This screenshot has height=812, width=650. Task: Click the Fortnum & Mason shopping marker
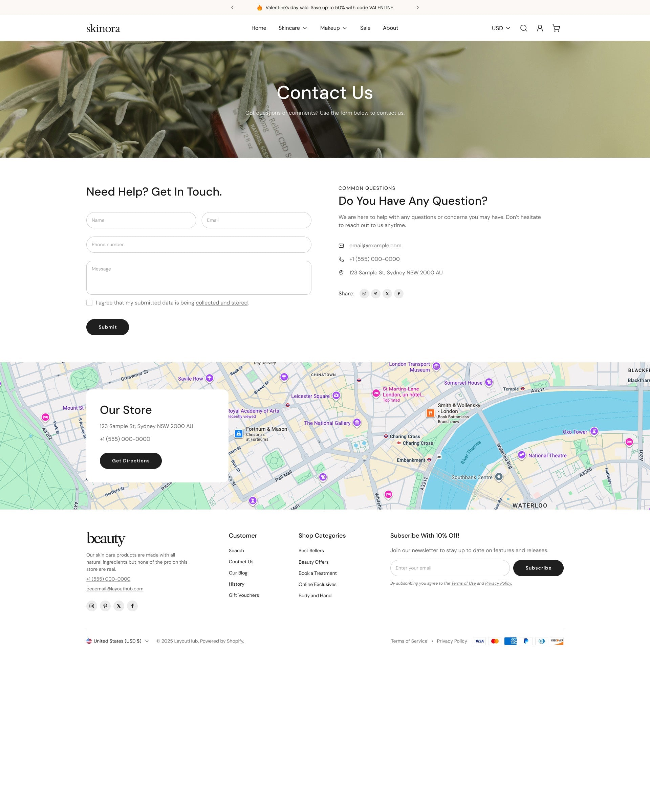(x=239, y=433)
